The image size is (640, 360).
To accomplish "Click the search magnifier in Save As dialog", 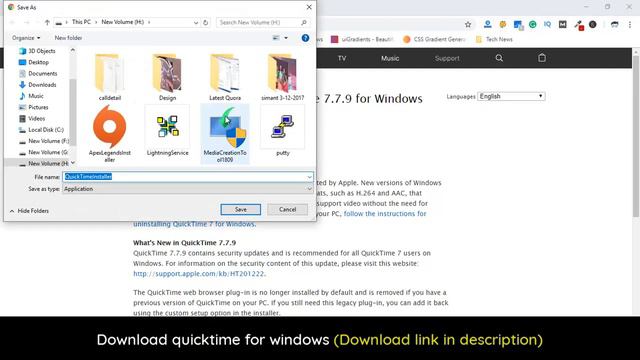I will tap(303, 22).
